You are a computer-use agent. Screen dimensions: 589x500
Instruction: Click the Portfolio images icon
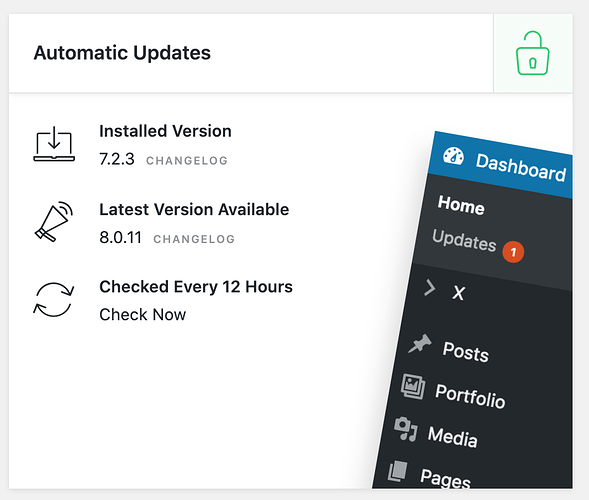click(413, 387)
